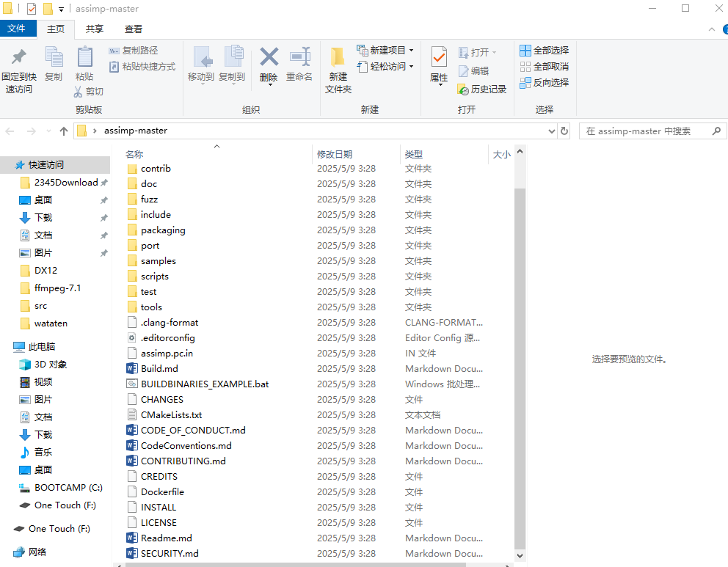Click the Move To (移动到) icon
Screen dimensions: 728x567
tap(201, 57)
